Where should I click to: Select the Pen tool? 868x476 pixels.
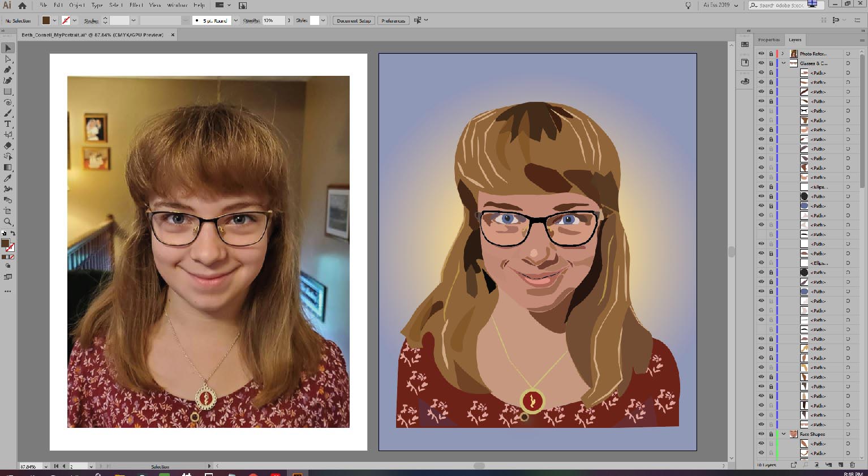8,70
